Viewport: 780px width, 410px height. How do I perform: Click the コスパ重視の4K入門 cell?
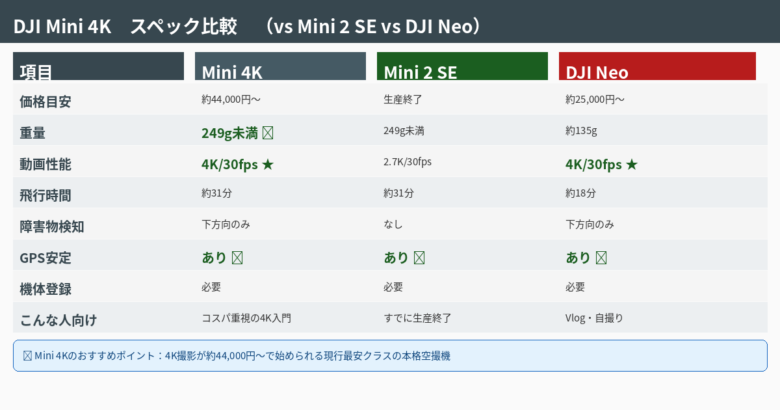pyautogui.click(x=246, y=318)
